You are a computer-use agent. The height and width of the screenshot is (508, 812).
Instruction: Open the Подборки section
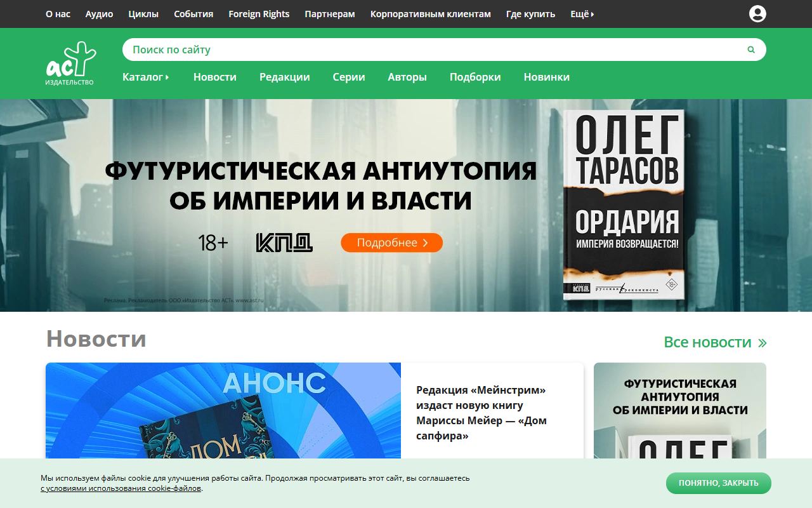[x=475, y=77]
